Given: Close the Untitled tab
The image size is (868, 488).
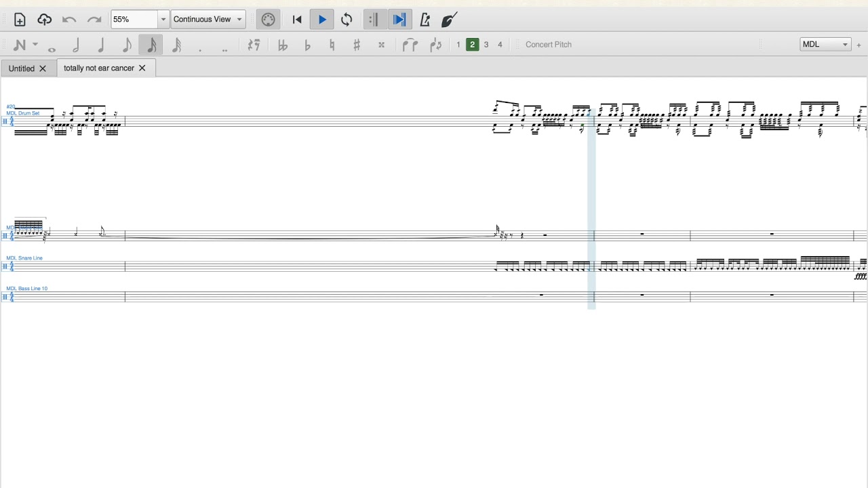Looking at the screenshot, I should pos(43,68).
